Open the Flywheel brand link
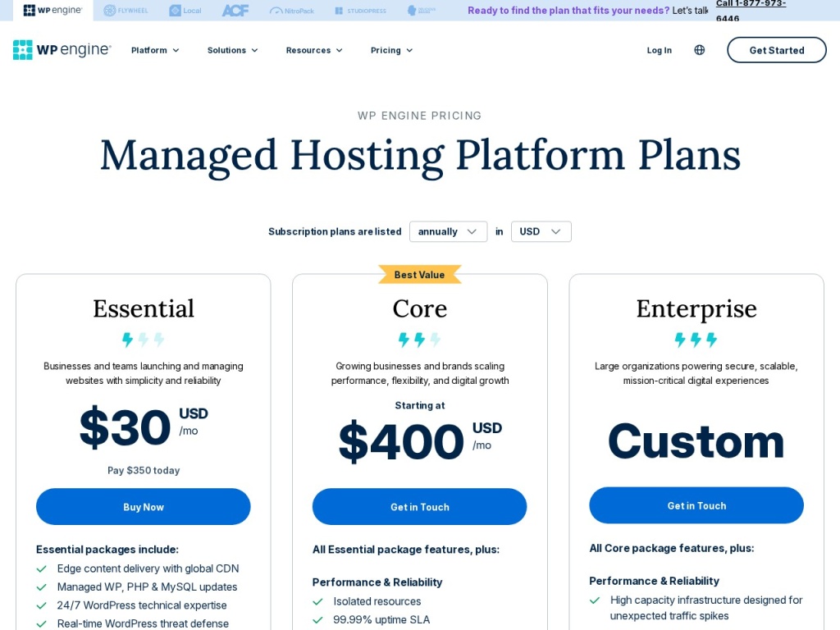Screen dimensions: 840x630 (x=126, y=10)
